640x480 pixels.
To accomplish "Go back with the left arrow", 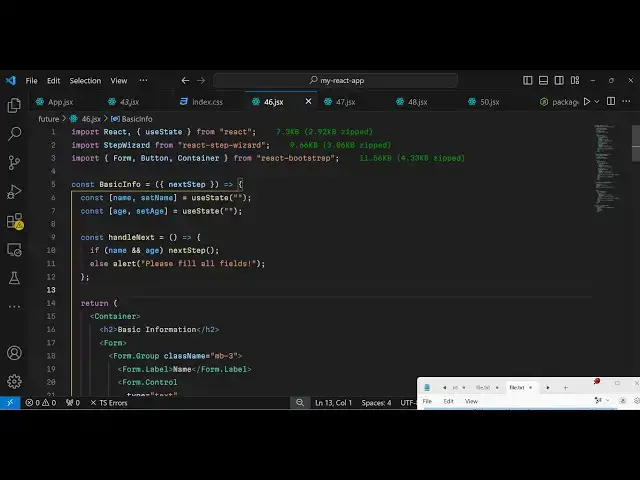I will 185,80.
